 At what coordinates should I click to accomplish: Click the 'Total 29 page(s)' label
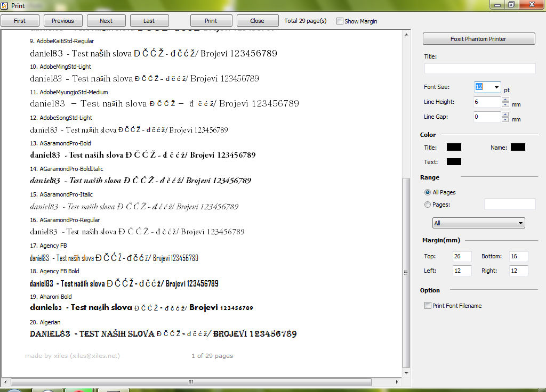click(306, 21)
